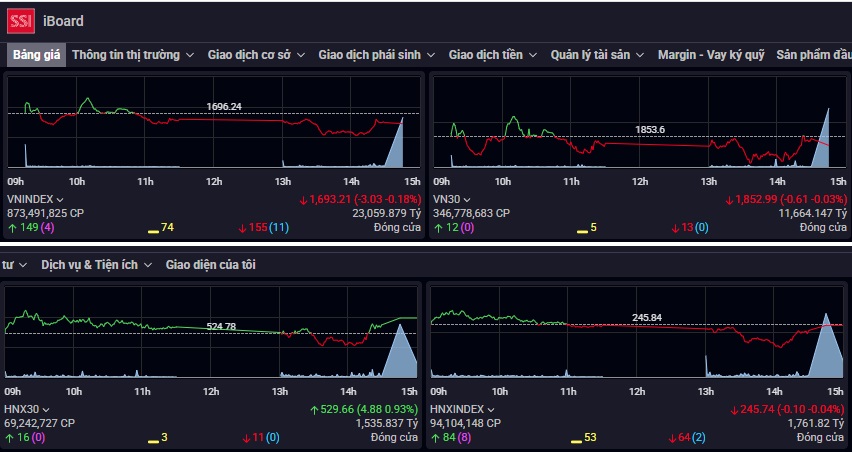The width and height of the screenshot is (852, 452).
Task: Open Margin - Vay ký quỹ menu
Action: [x=710, y=55]
